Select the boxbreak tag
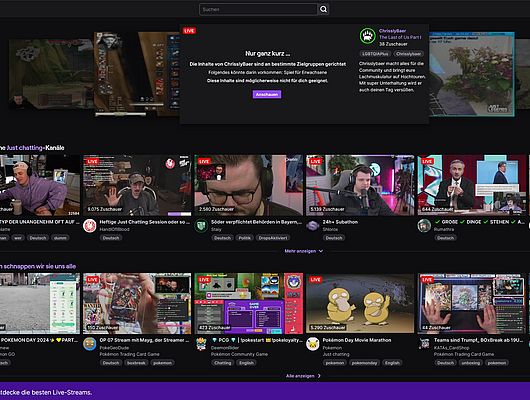 tap(136, 363)
